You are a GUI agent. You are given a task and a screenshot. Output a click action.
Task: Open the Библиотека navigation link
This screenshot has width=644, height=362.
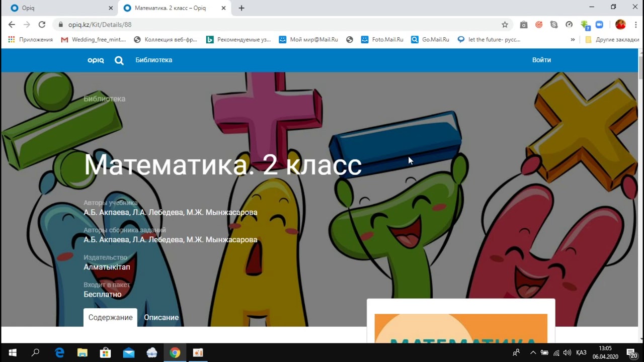coord(153,60)
